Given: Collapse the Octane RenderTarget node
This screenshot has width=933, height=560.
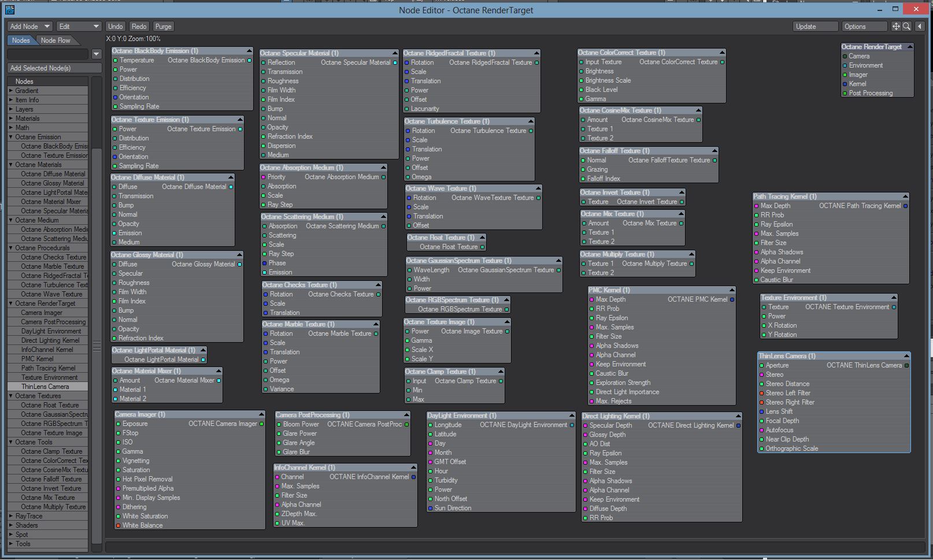Looking at the screenshot, I should click(x=910, y=47).
